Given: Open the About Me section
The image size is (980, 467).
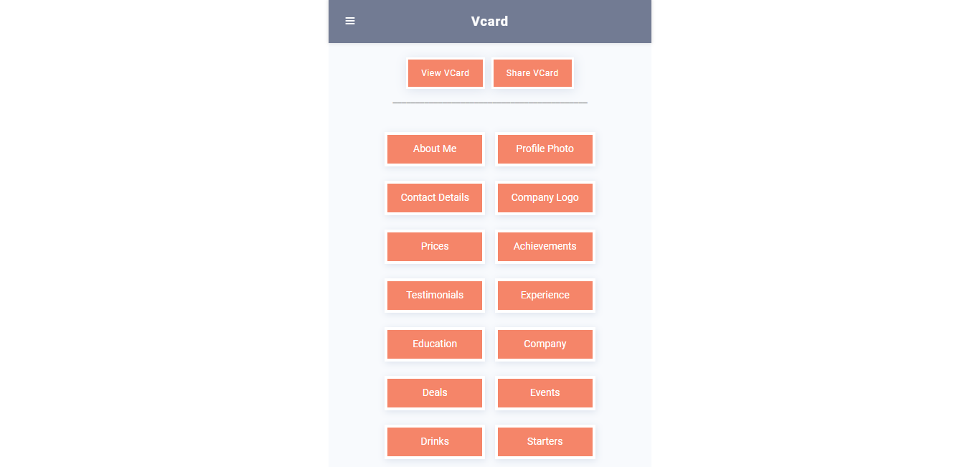Looking at the screenshot, I should pyautogui.click(x=435, y=149).
